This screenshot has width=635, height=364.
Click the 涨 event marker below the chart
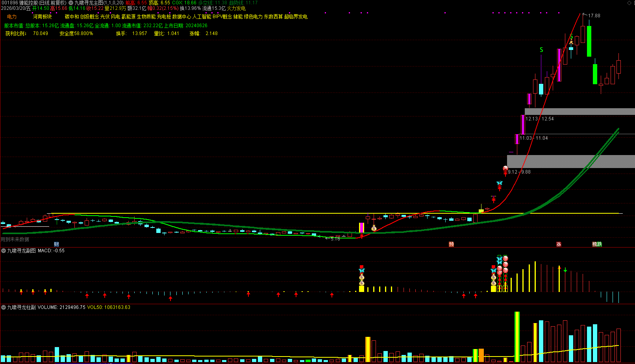point(559,244)
